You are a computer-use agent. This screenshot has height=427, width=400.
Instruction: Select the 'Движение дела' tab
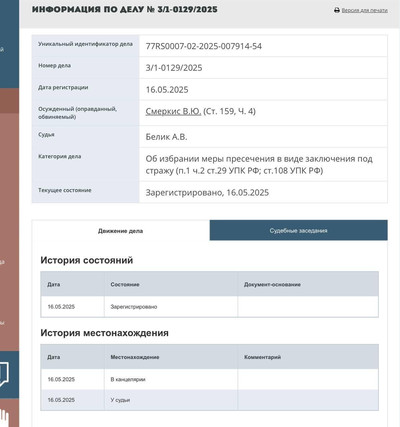tap(121, 231)
